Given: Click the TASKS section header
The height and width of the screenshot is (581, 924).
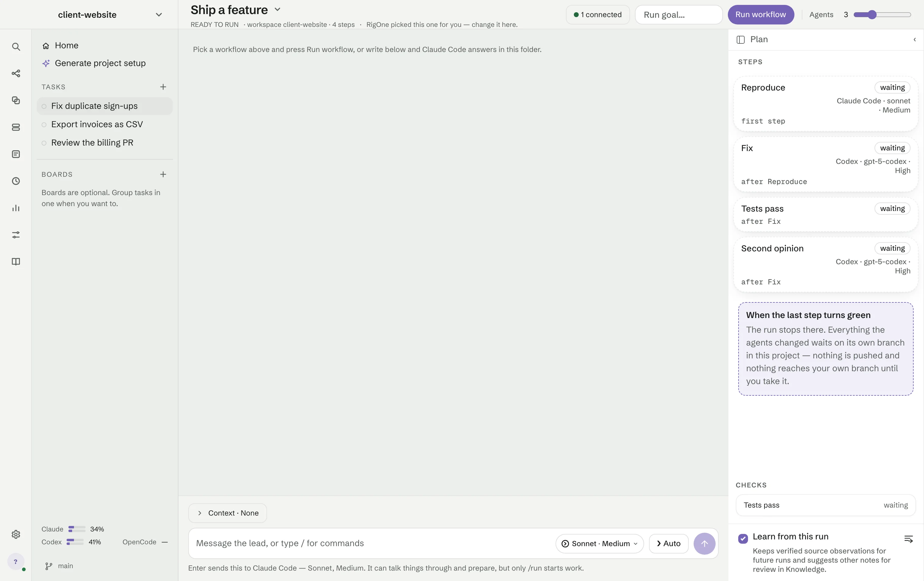Looking at the screenshot, I should click(53, 87).
